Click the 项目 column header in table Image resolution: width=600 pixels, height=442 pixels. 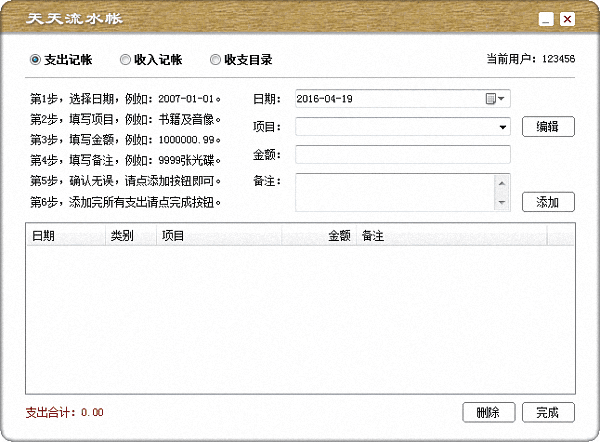[218, 236]
